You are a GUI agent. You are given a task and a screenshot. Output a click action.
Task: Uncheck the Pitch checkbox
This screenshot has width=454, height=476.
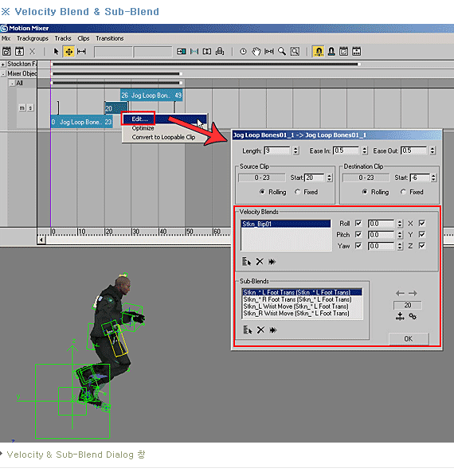[358, 234]
